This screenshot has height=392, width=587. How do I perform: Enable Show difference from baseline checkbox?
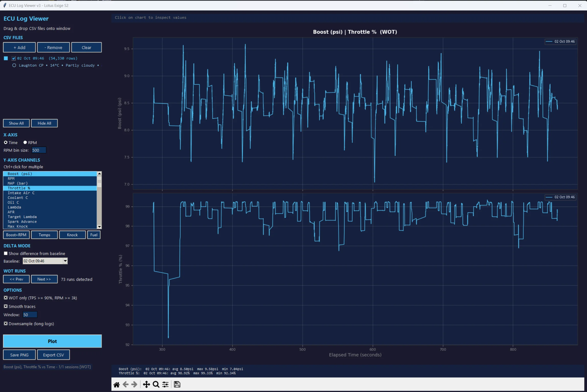pyautogui.click(x=6, y=253)
